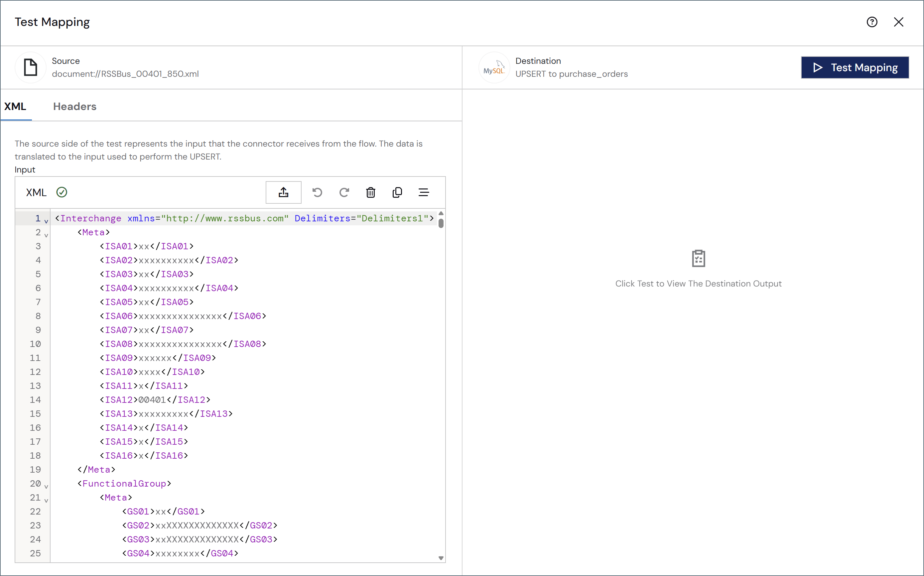Click the closing Meta tag on line 19
Viewport: 924px width, 576px height.
pos(96,469)
